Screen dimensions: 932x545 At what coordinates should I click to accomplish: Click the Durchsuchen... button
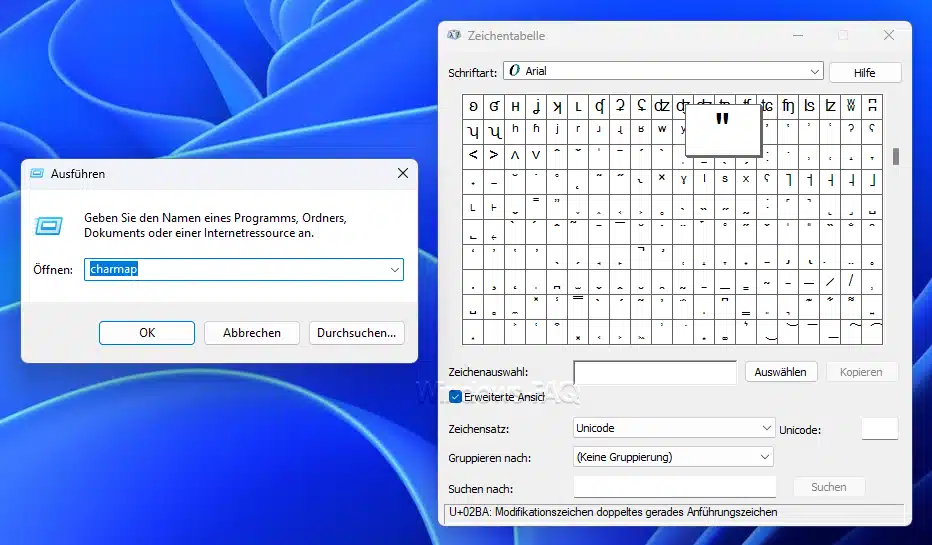[357, 333]
